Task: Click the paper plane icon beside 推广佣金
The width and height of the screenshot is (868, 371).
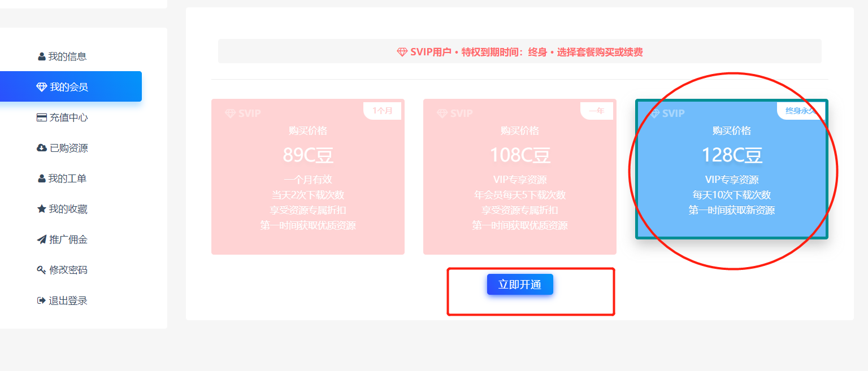Action: (x=41, y=239)
